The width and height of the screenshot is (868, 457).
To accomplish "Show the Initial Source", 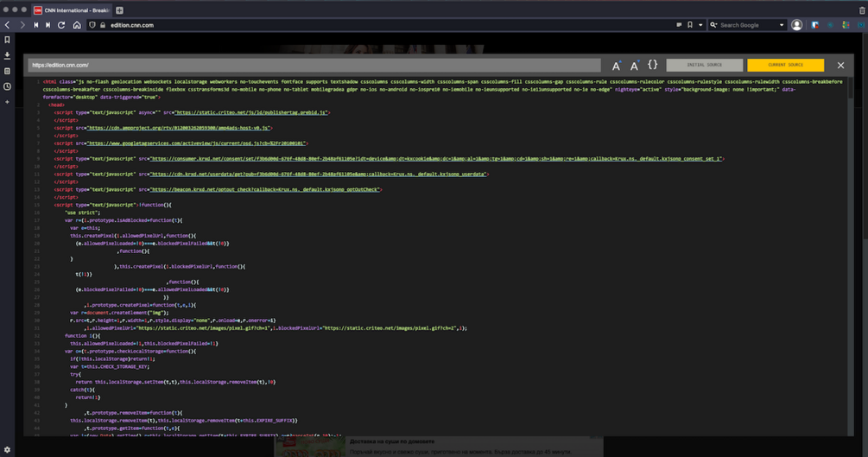I will [704, 65].
